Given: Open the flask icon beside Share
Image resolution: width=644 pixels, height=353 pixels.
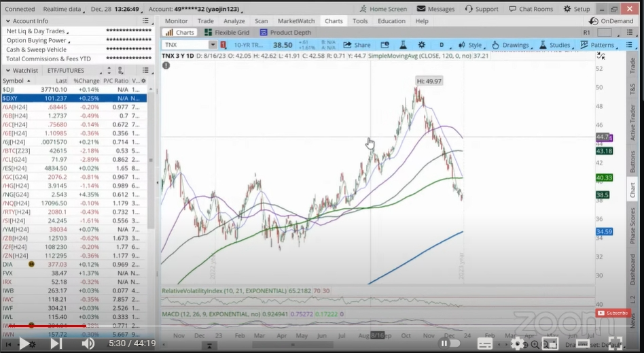Looking at the screenshot, I should coord(403,45).
